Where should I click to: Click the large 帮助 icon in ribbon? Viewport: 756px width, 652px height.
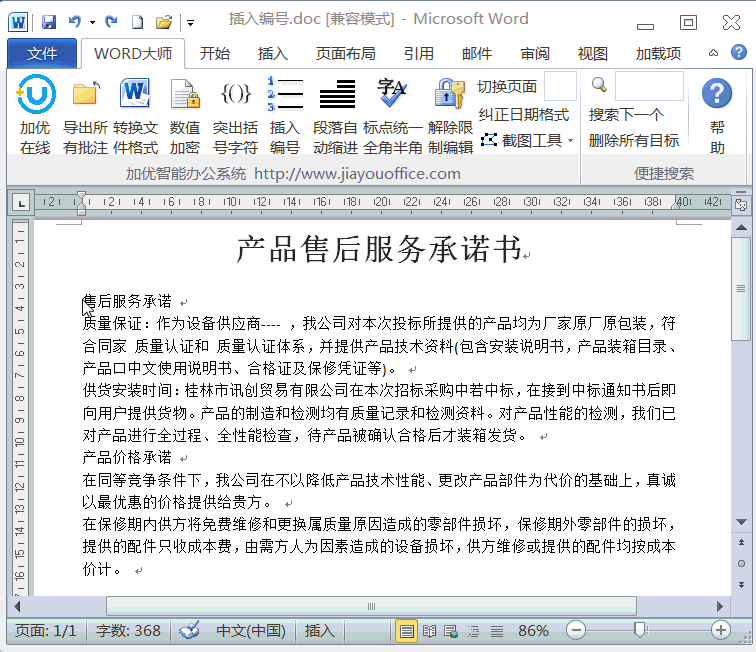717,93
